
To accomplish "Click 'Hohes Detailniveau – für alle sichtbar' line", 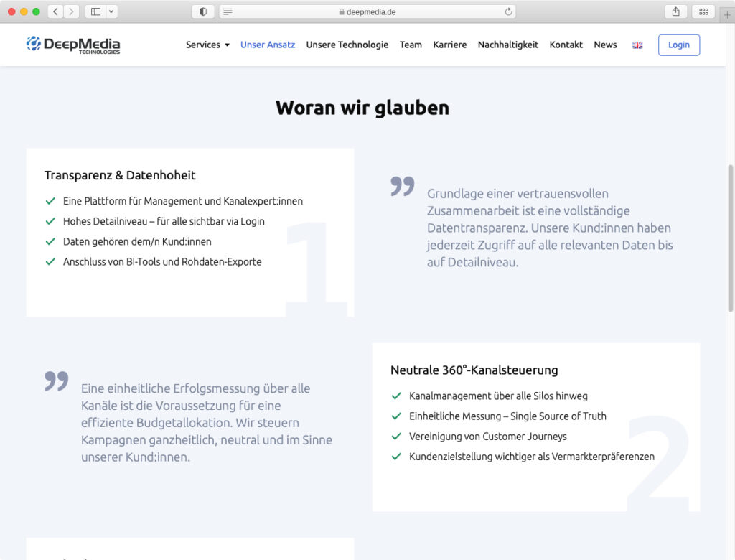I will [x=164, y=221].
